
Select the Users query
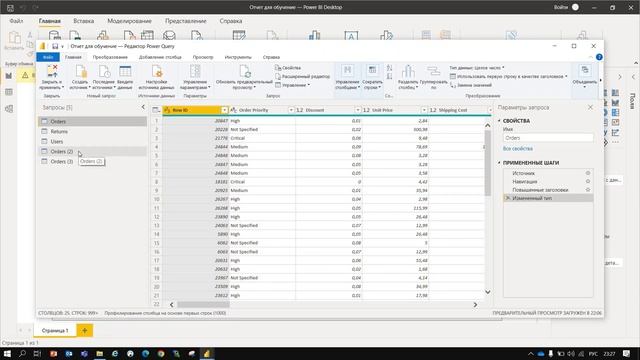coord(92,141)
